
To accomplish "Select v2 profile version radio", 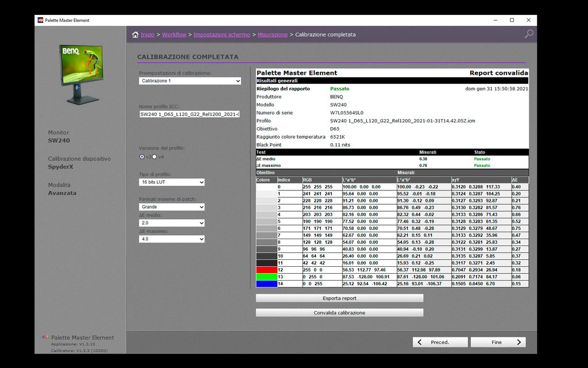I will pyautogui.click(x=142, y=156).
